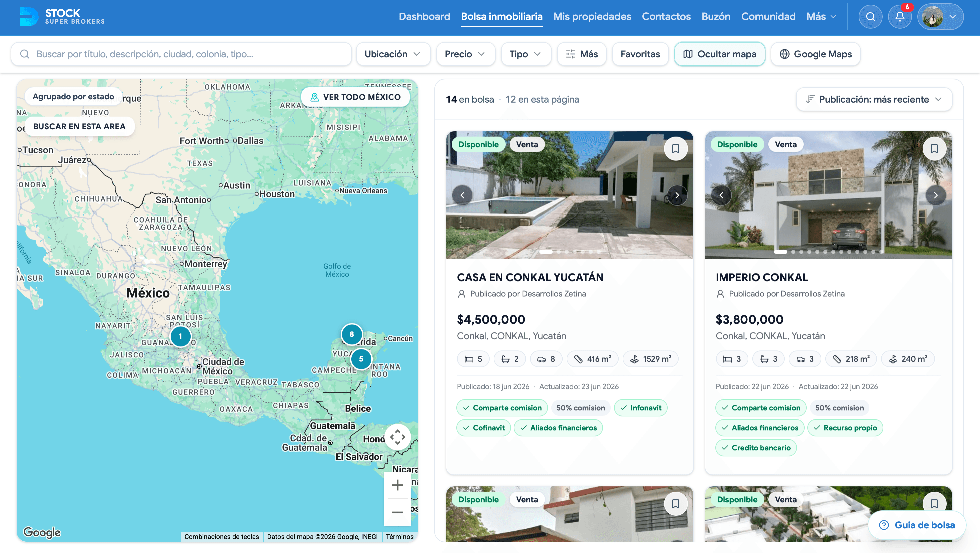Click Términos link on map
The width and height of the screenshot is (980, 553).
[x=399, y=537]
